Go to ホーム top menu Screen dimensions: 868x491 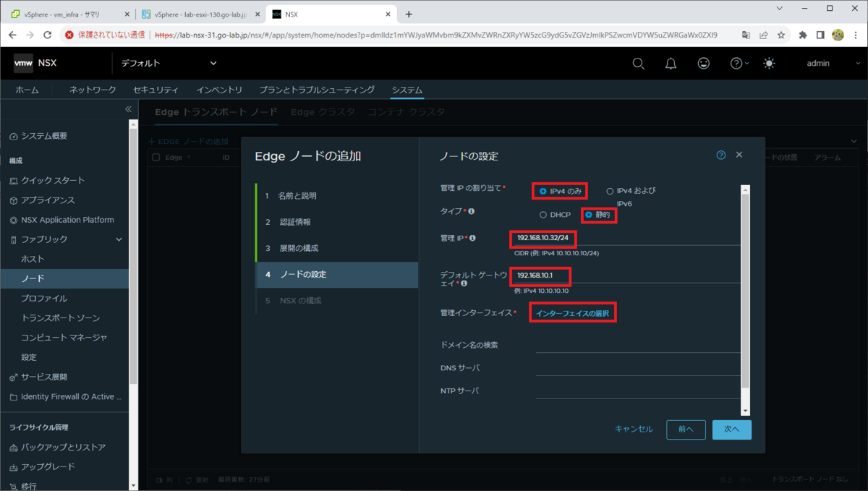pyautogui.click(x=27, y=90)
